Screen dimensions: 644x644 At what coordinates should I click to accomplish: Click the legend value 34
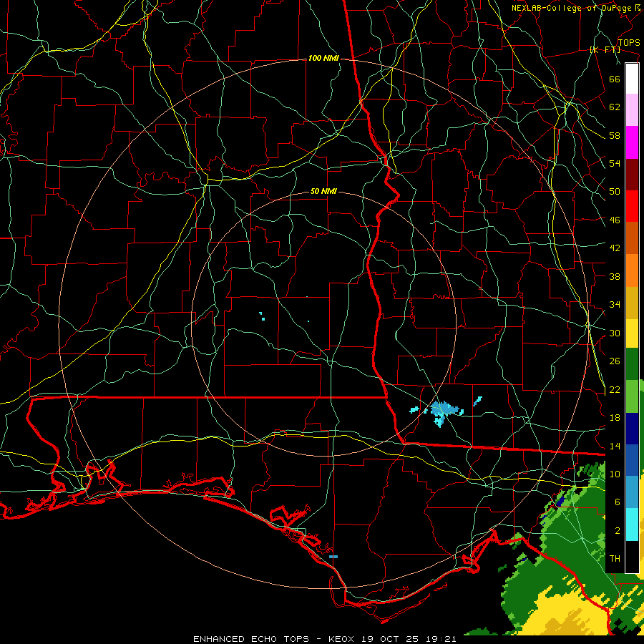click(x=615, y=305)
